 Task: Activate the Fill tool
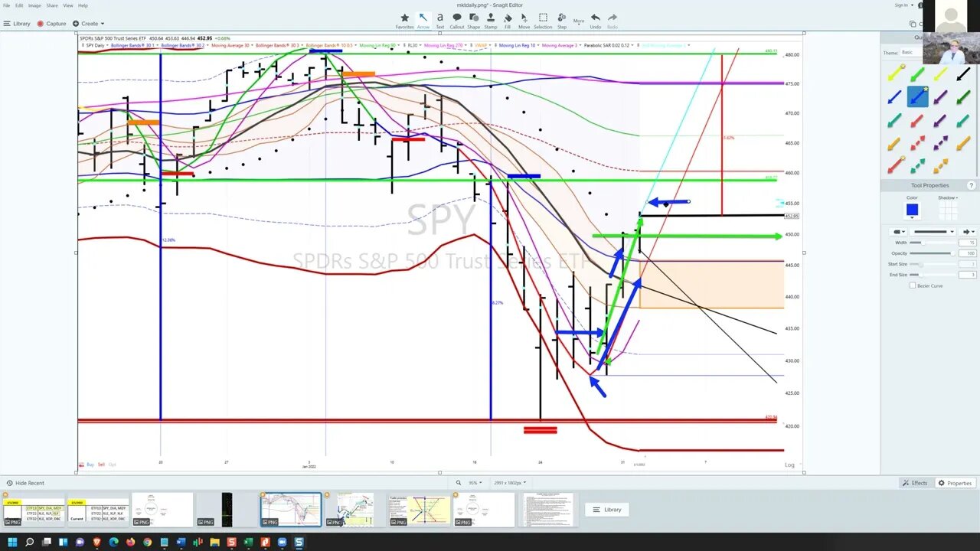(x=508, y=21)
